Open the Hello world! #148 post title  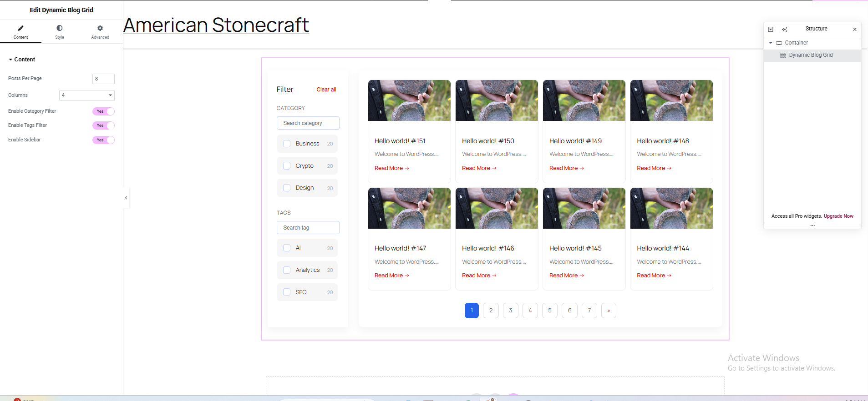pyautogui.click(x=663, y=141)
